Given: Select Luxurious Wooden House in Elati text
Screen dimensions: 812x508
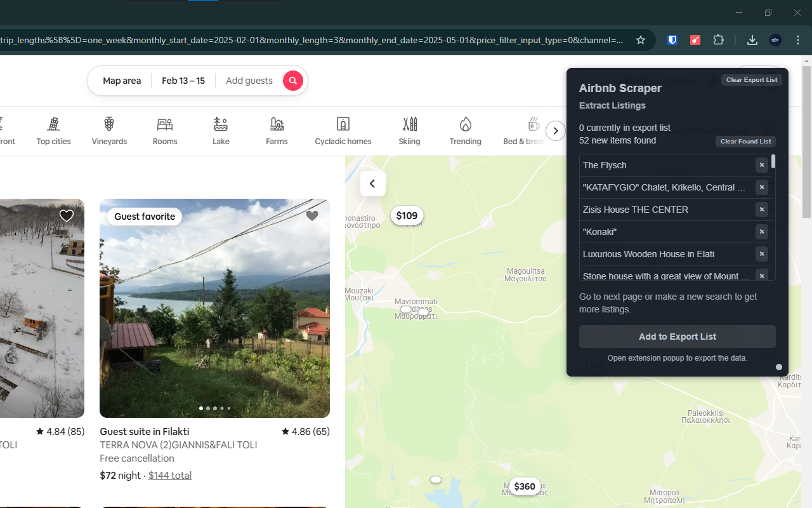Looking at the screenshot, I should [648, 254].
